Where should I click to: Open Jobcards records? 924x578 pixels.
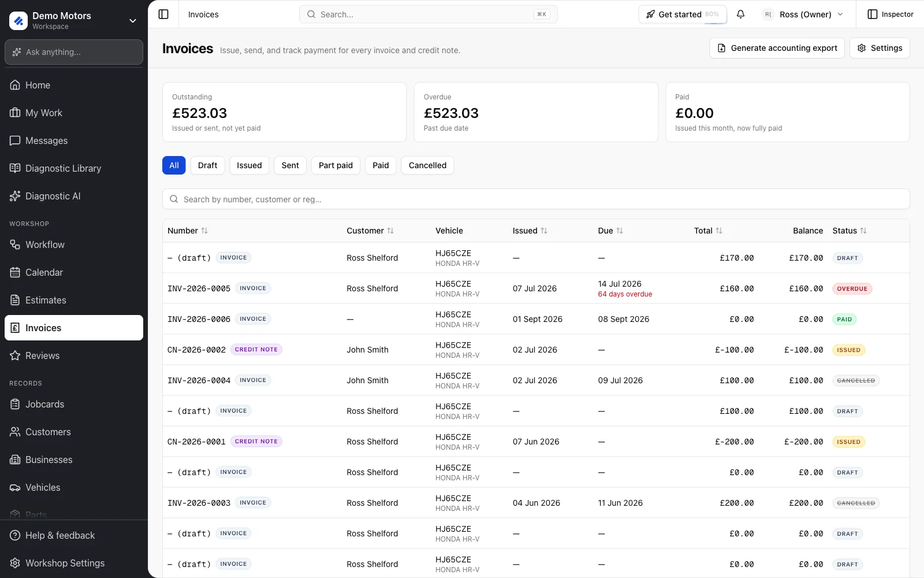pos(74,404)
